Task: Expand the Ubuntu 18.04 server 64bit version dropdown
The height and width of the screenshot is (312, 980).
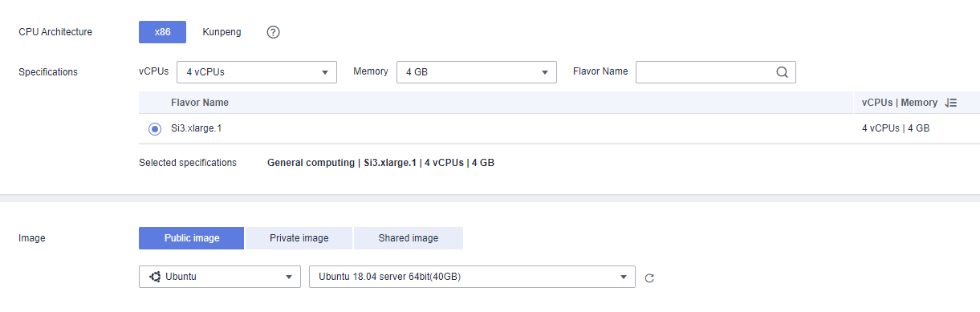Action: [x=472, y=277]
